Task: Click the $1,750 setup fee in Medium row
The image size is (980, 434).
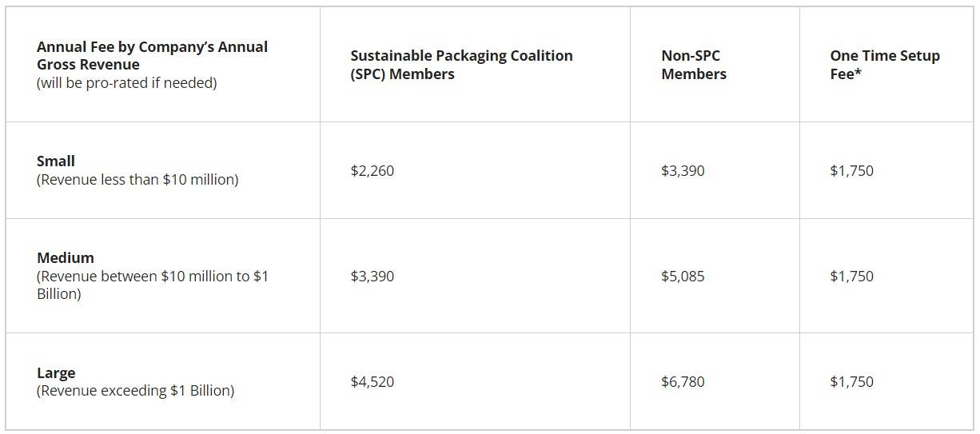Action: point(851,276)
